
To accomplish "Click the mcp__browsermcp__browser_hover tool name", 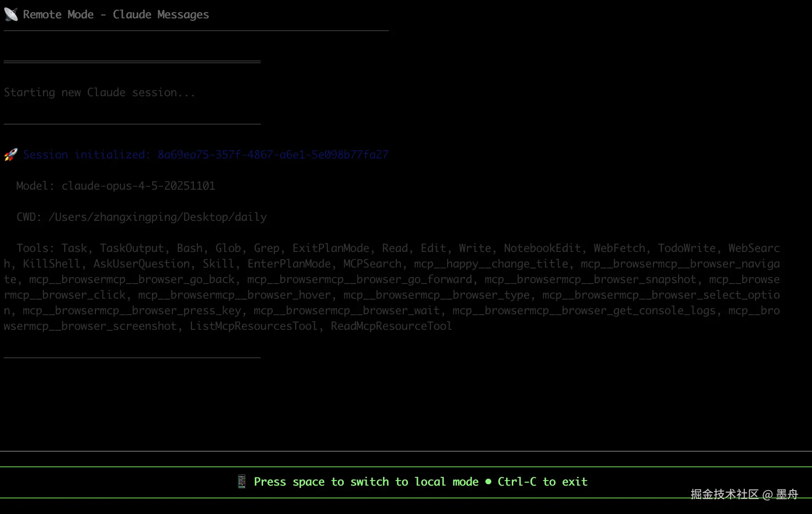I will click(x=235, y=295).
